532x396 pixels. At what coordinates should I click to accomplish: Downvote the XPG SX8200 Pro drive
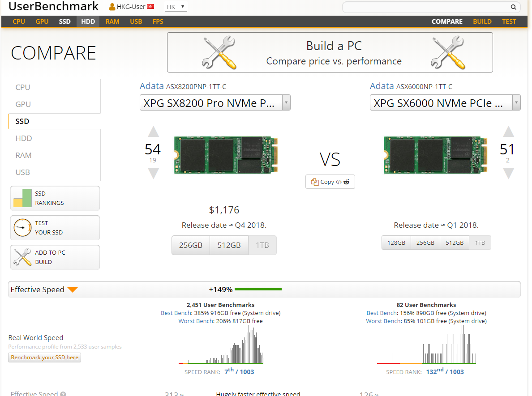(153, 174)
